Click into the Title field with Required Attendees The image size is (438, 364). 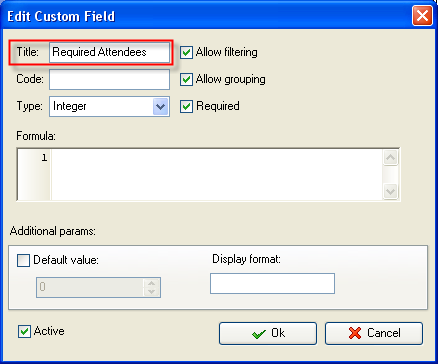[x=109, y=52]
